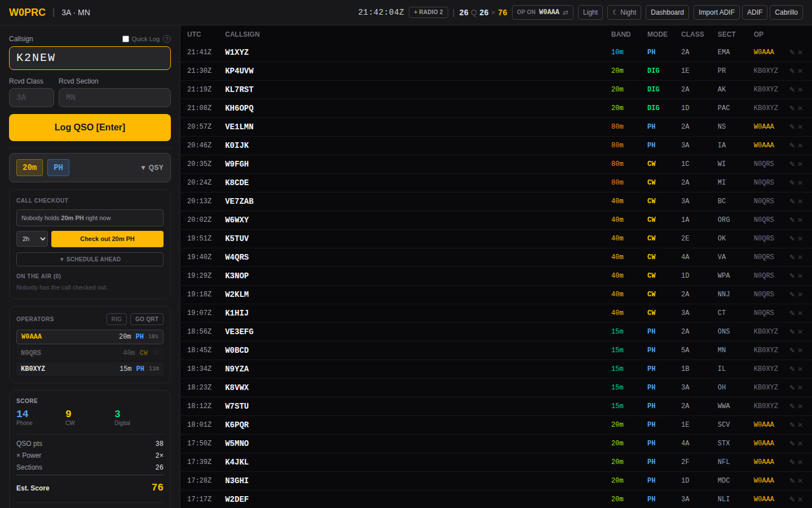Toggle the 20m band chip
The width and height of the screenshot is (812, 508).
point(30,168)
